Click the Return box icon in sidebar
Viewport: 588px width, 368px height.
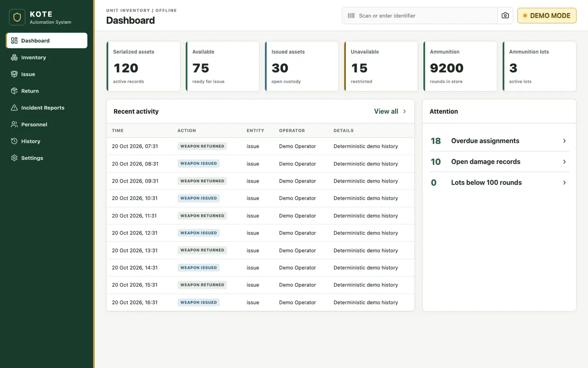(x=14, y=91)
